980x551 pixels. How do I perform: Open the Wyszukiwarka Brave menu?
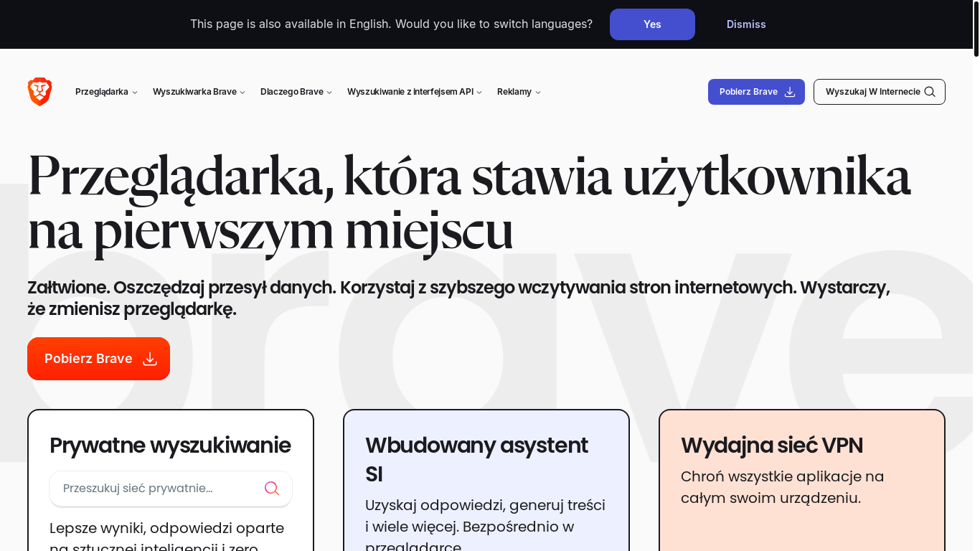[199, 92]
